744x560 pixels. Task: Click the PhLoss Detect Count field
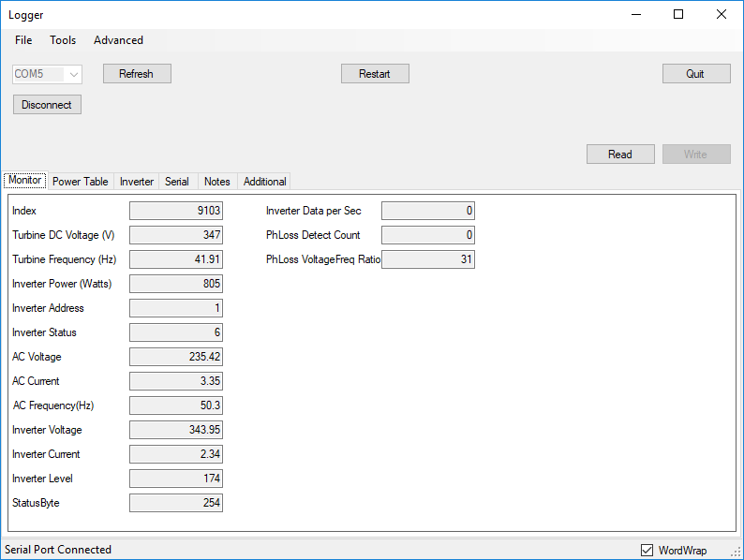point(428,235)
